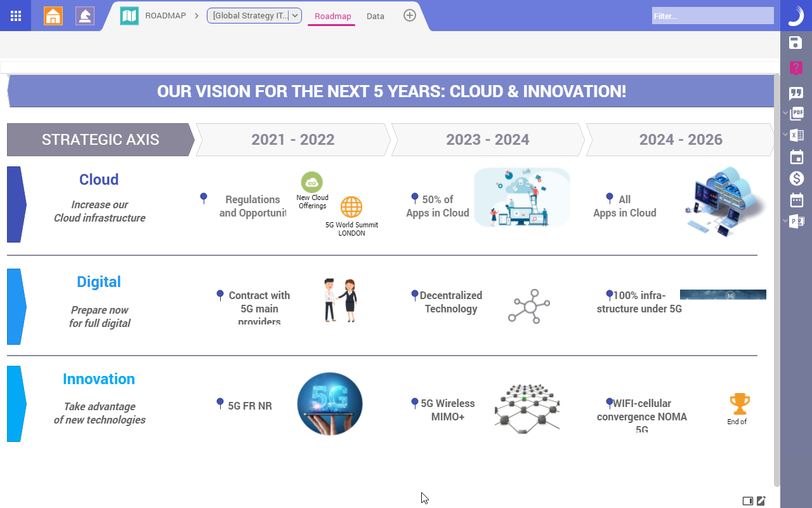Add a new tab with the plus icon
The width and height of the screenshot is (812, 508).
(410, 16)
